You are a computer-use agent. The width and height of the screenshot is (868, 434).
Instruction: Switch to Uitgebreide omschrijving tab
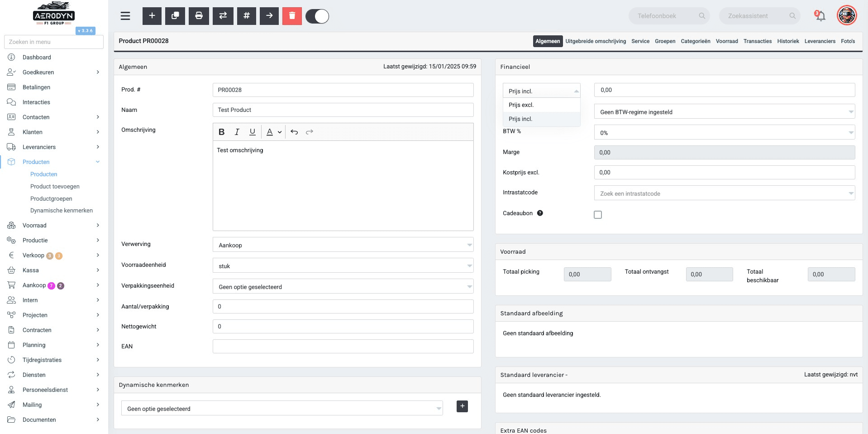596,41
